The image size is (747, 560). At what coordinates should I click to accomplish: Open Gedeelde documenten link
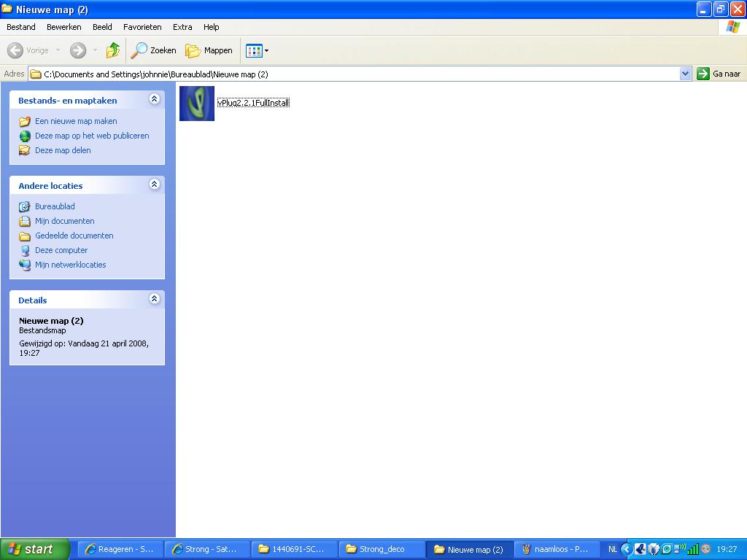click(74, 236)
